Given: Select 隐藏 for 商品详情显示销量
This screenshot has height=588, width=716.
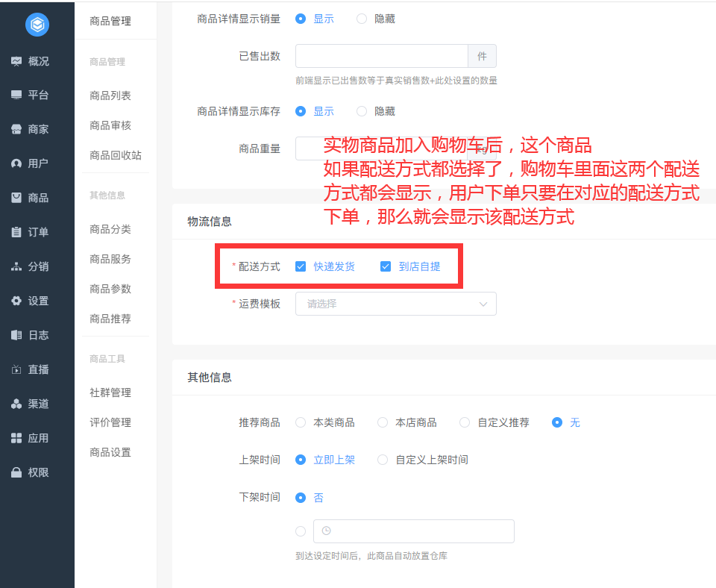Looking at the screenshot, I should click(362, 19).
